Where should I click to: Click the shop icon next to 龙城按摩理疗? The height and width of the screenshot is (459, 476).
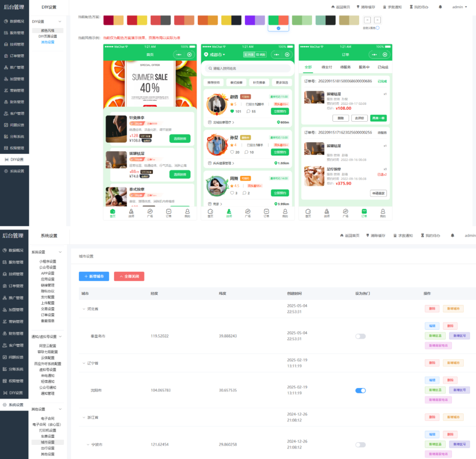[209, 122]
